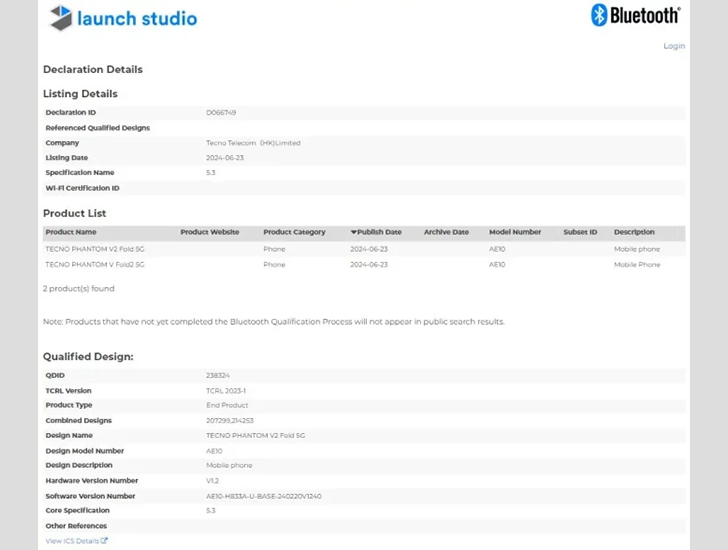Click the Declaration Details heading

pos(93,70)
